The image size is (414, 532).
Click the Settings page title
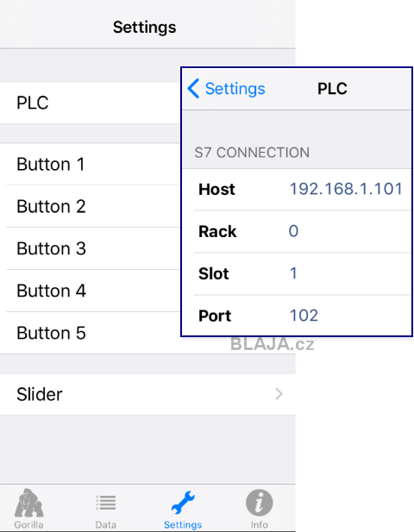[x=145, y=27]
